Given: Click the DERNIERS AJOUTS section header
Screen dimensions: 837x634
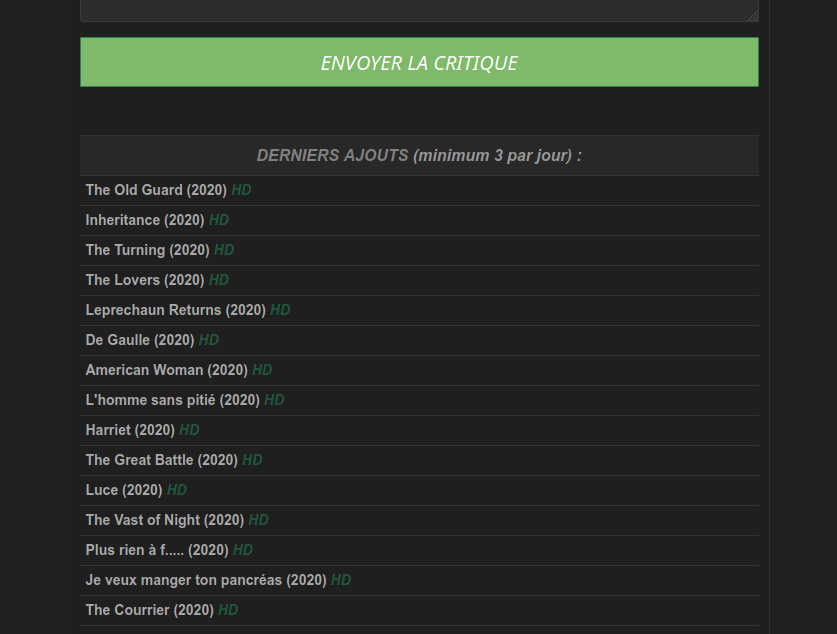Looking at the screenshot, I should coord(419,155).
